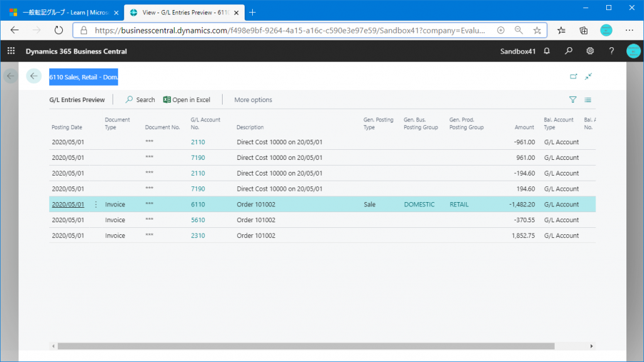
Task: Open browser collections
Action: 584,30
